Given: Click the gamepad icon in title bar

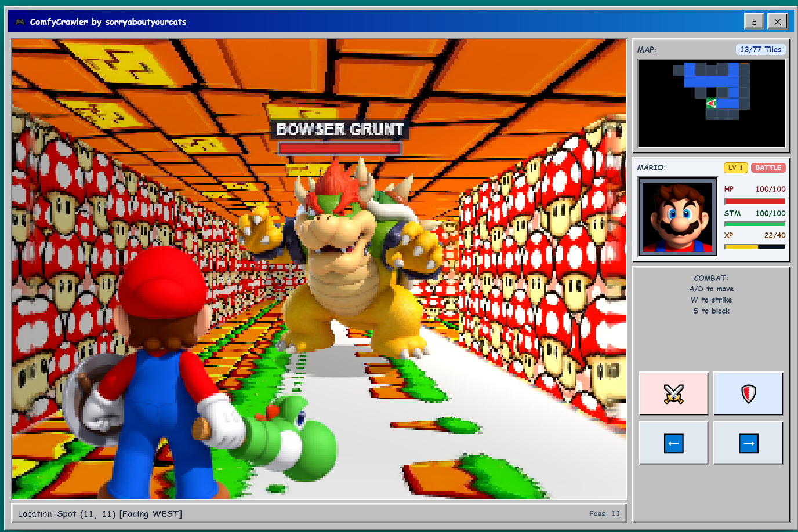Looking at the screenshot, I should [20, 22].
